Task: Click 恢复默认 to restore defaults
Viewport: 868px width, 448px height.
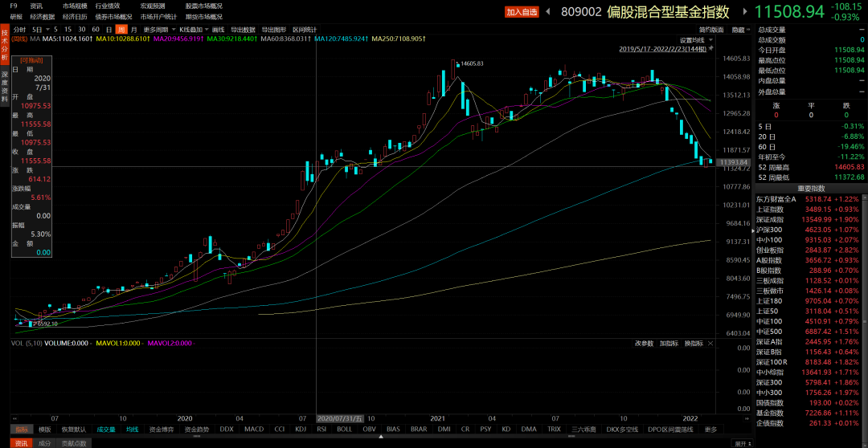Action: [74, 430]
